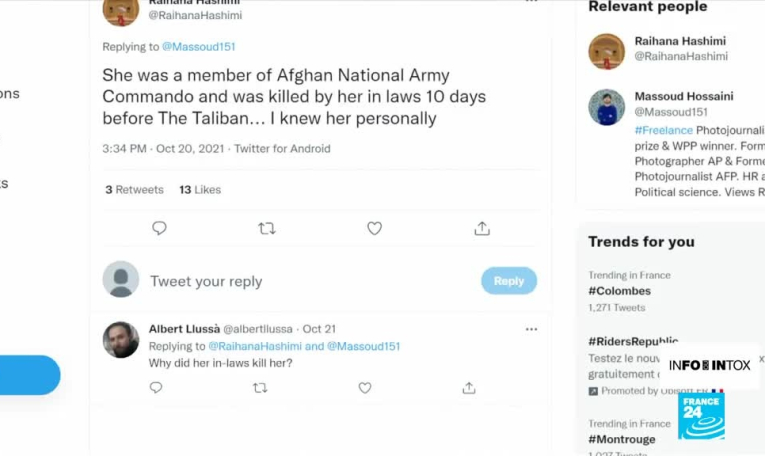Type in the Tweet your reply field
The width and height of the screenshot is (765, 456).
click(300, 281)
